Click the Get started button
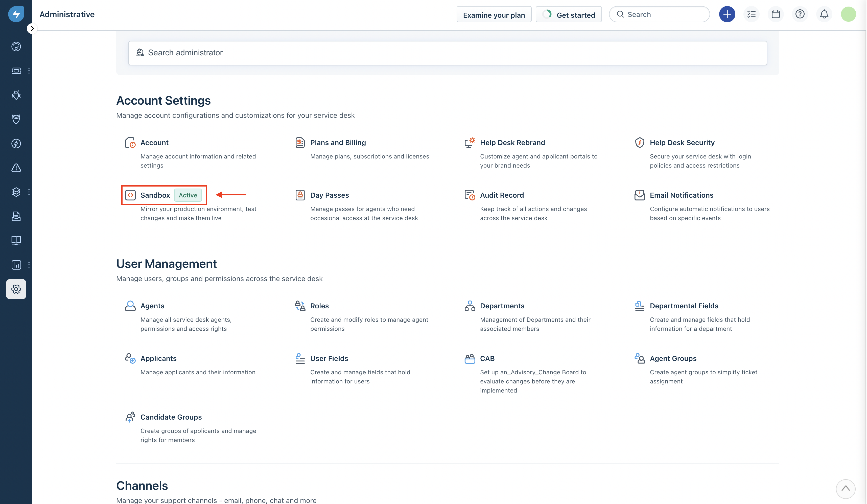 (569, 15)
